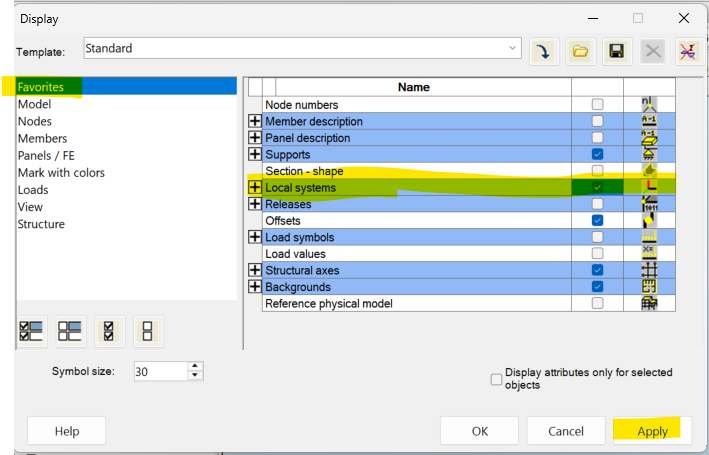Click the Backgrounds row icon
The height and width of the screenshot is (455, 709).
649,287
